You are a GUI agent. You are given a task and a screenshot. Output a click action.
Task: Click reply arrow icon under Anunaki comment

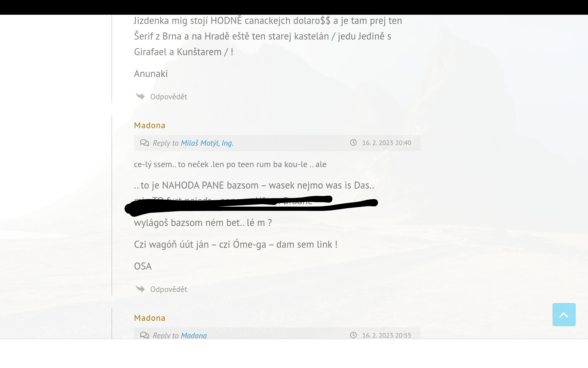[140, 97]
